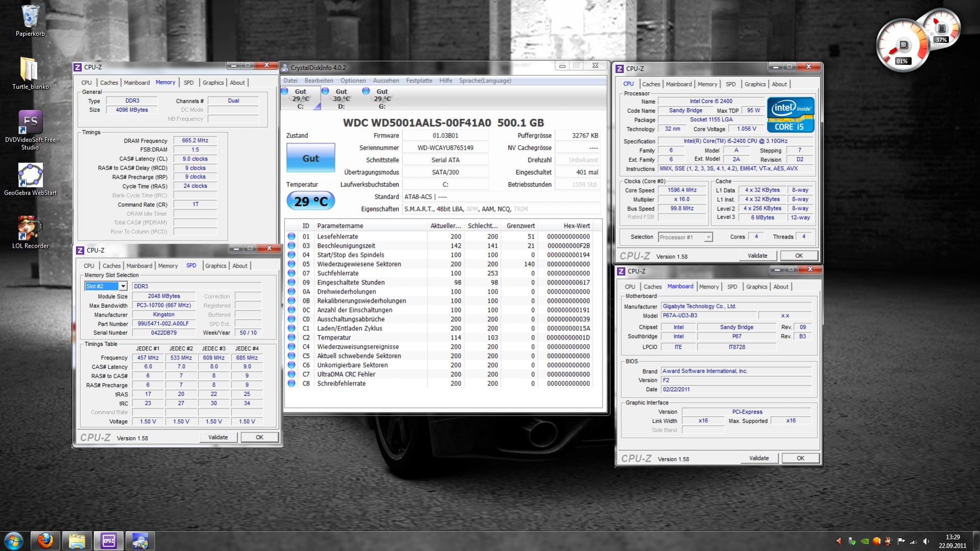Click OK in the CPU-Z Mainboard window
Screen dimensions: 980x551
point(800,459)
